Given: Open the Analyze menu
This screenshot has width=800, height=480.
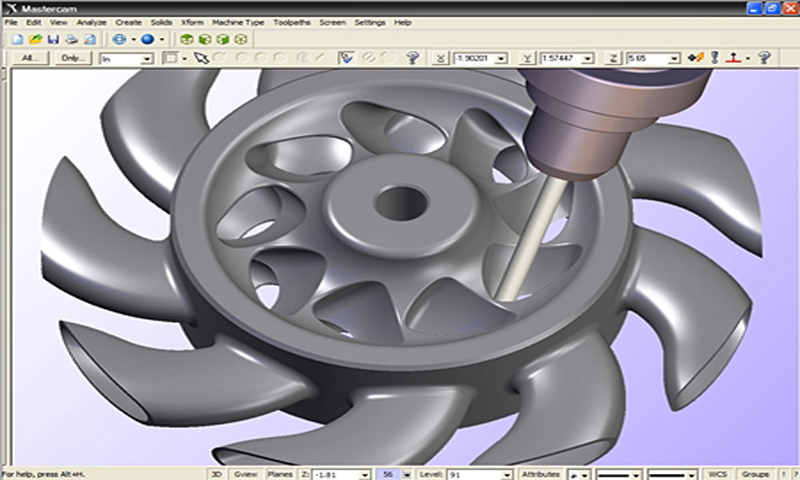Looking at the screenshot, I should tap(91, 22).
